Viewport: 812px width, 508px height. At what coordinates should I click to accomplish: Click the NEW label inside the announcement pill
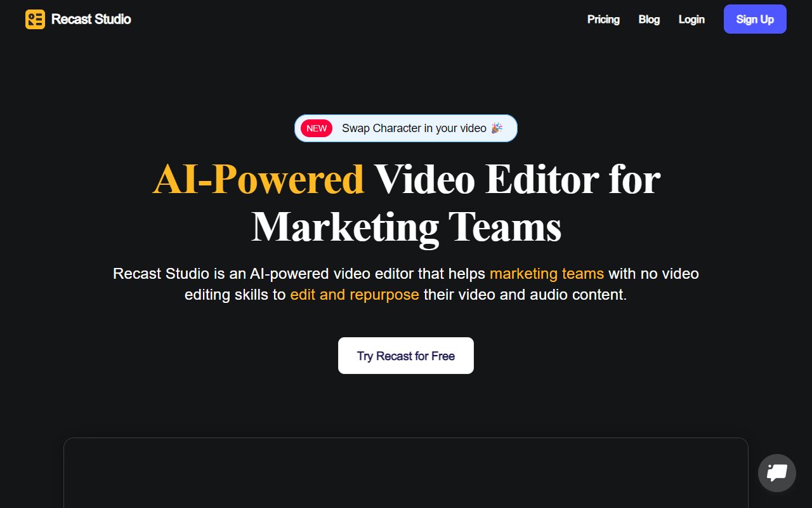pos(316,128)
